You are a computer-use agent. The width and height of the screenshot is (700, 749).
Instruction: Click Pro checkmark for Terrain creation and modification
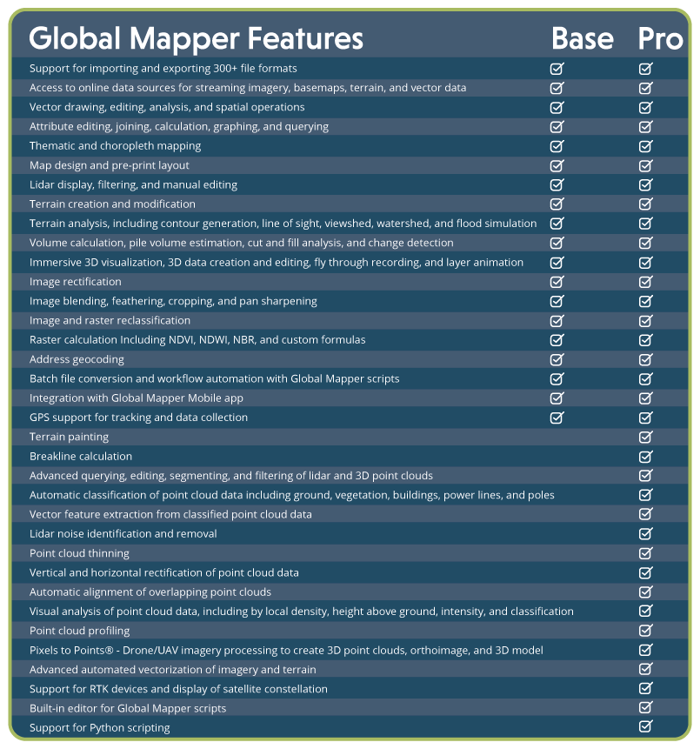[645, 204]
